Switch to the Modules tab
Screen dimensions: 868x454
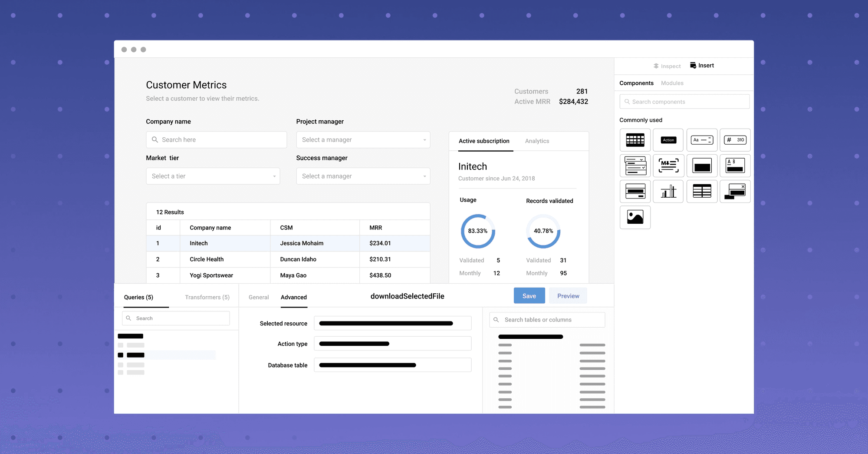[x=672, y=83]
